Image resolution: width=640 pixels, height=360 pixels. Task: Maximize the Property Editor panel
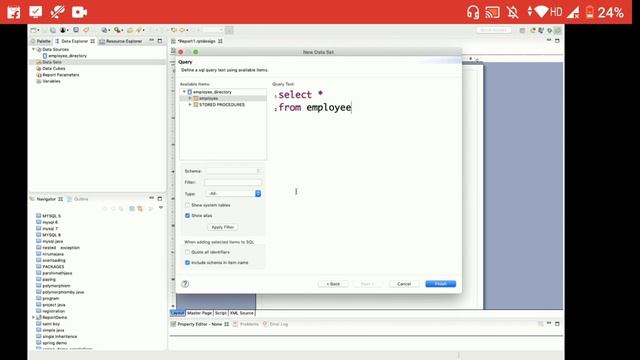tap(557, 324)
